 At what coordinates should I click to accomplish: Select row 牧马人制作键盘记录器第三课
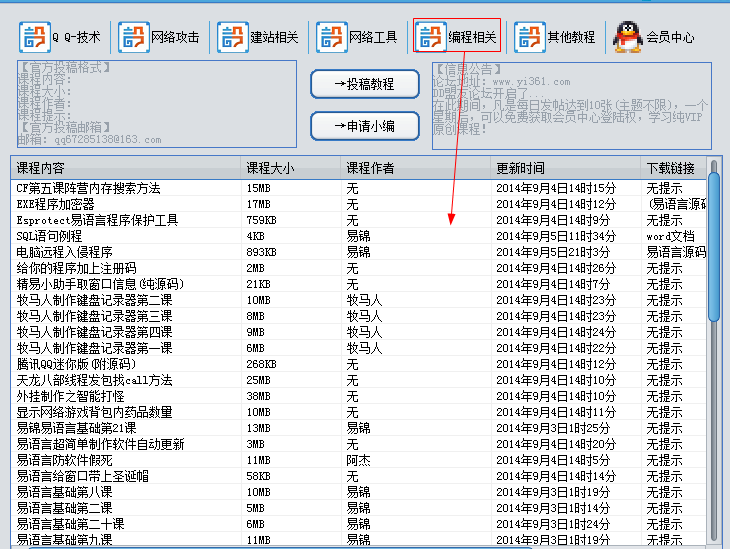[x=358, y=316]
